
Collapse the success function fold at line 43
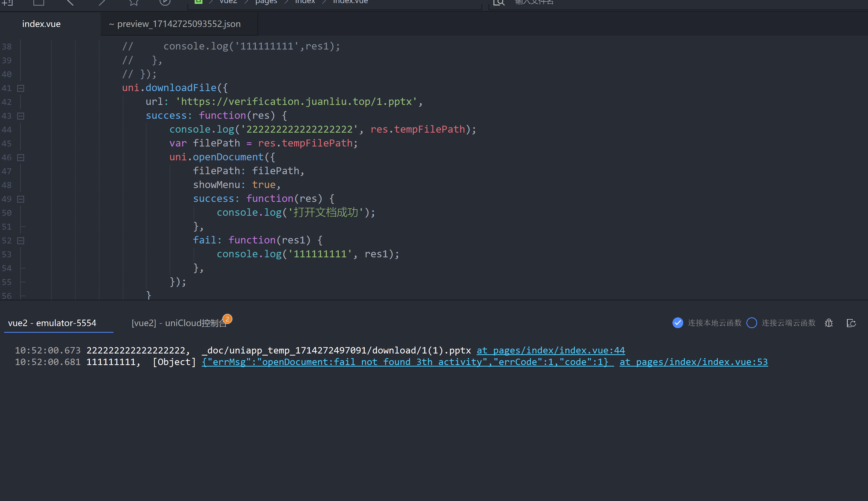(21, 116)
